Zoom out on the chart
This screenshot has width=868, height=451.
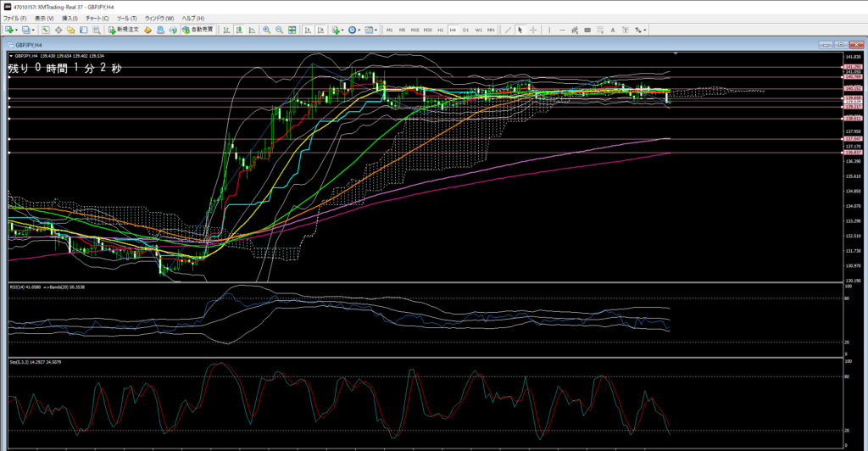point(279,30)
